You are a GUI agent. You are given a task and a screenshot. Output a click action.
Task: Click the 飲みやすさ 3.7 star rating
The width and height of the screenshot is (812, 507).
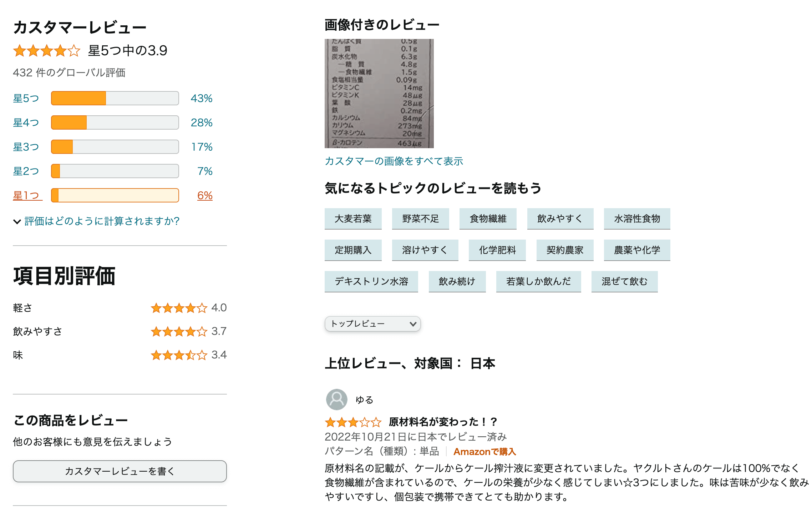coord(179,331)
